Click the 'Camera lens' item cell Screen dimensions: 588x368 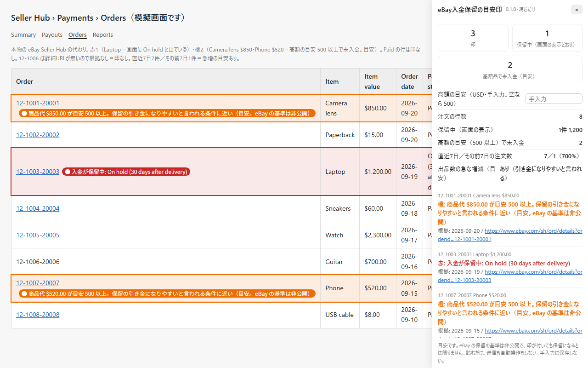pos(340,108)
